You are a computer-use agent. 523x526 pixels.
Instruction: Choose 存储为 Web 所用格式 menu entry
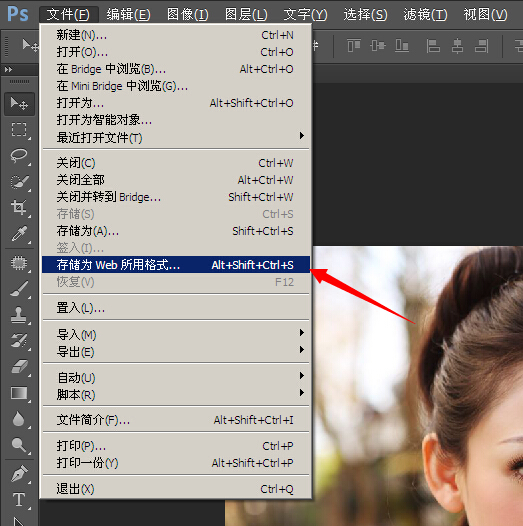[175, 265]
